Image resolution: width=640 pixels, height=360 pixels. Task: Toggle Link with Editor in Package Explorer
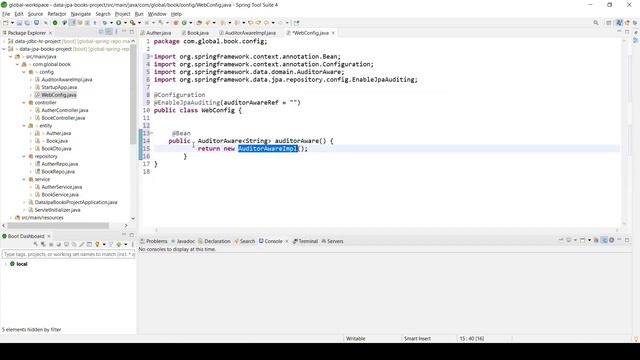click(x=109, y=32)
